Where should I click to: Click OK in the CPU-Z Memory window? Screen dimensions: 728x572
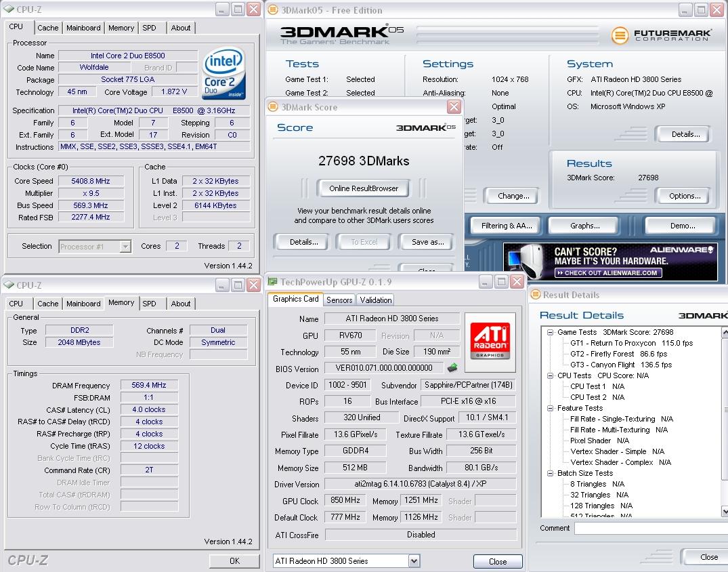tap(234, 561)
